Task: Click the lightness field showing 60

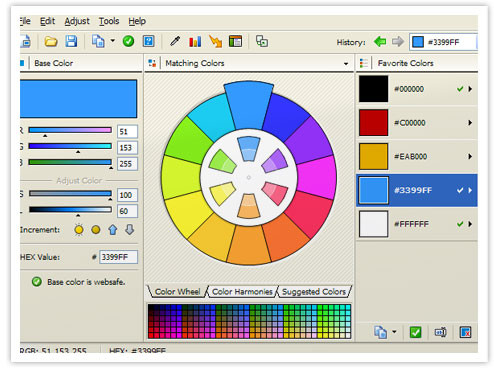Action: pyautogui.click(x=127, y=211)
